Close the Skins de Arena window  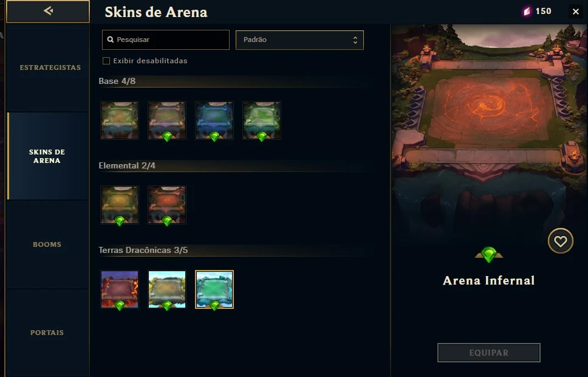(x=576, y=12)
